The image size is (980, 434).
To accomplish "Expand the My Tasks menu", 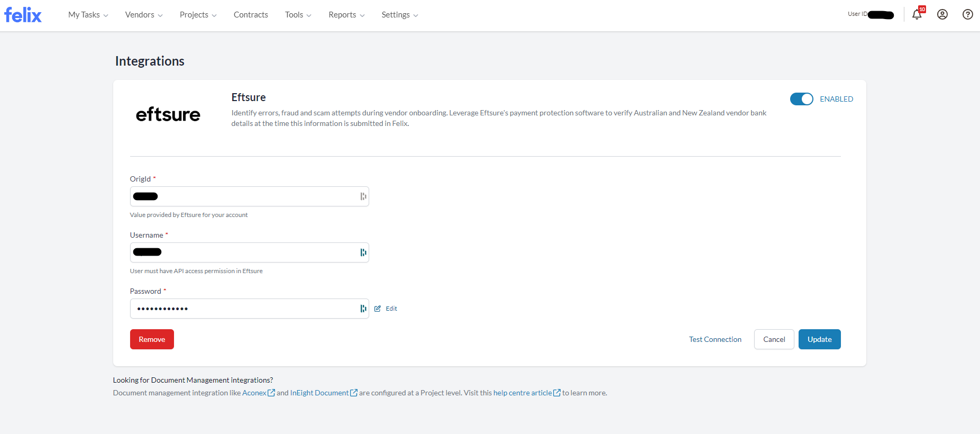I will pos(88,15).
